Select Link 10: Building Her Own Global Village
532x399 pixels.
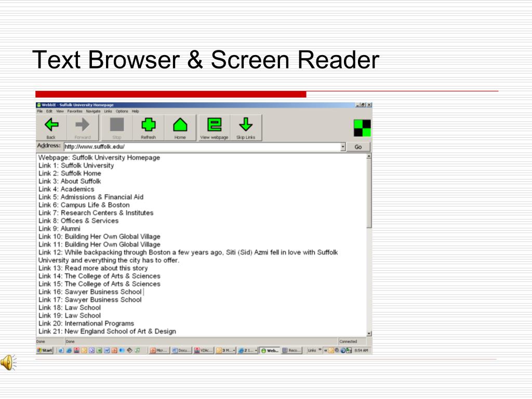99,236
